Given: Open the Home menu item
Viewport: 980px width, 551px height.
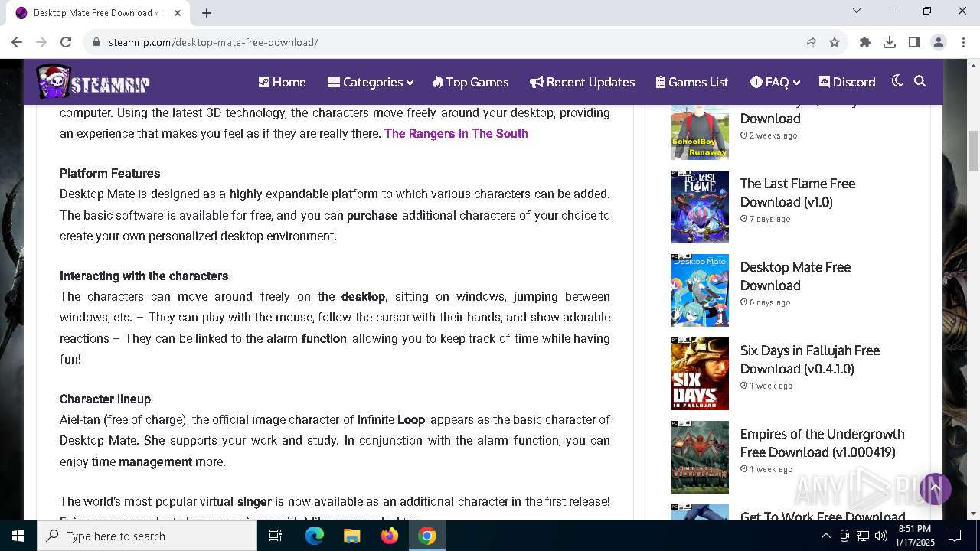Looking at the screenshot, I should coord(282,82).
